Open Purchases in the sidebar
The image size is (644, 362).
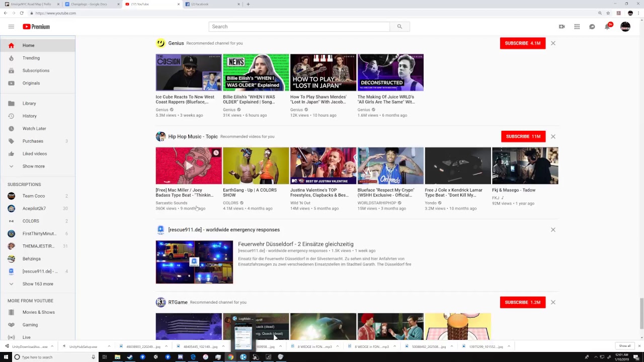coord(38,141)
